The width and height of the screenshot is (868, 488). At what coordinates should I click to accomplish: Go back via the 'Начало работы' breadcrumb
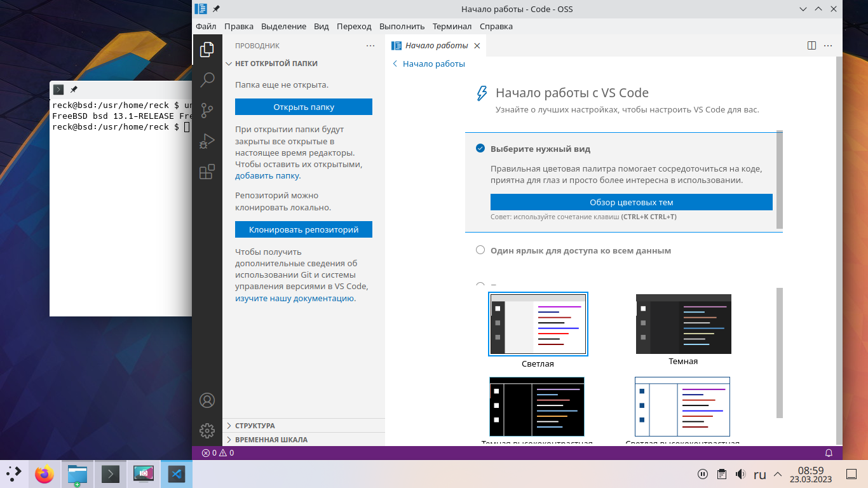[429, 64]
